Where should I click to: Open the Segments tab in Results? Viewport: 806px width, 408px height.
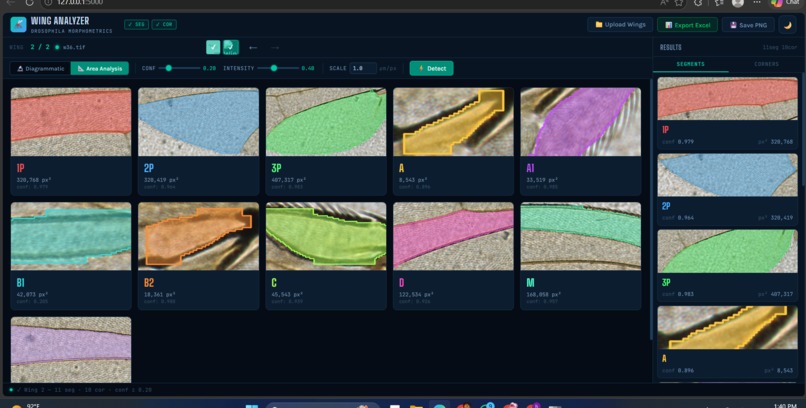(690, 64)
